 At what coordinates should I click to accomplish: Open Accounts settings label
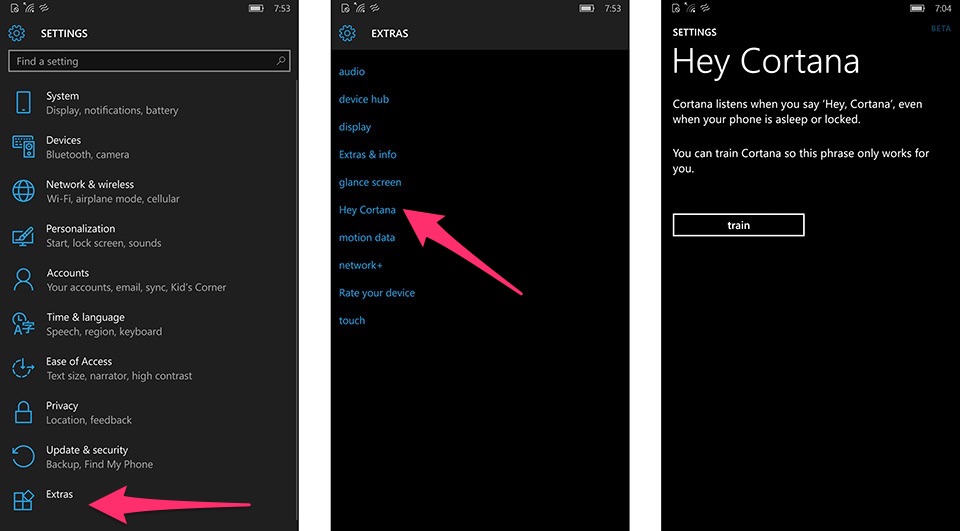(x=67, y=273)
